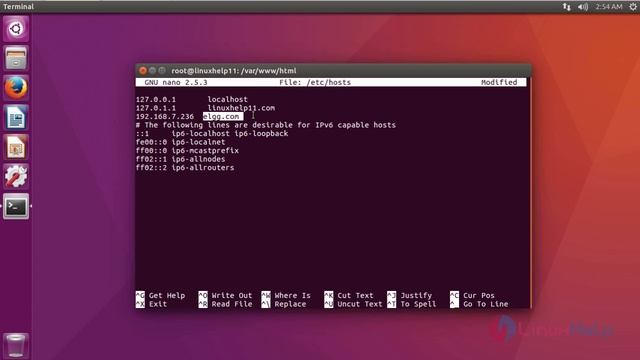640x360 pixels.
Task: Open Ubuntu Dash search launcher
Action: pos(16,29)
